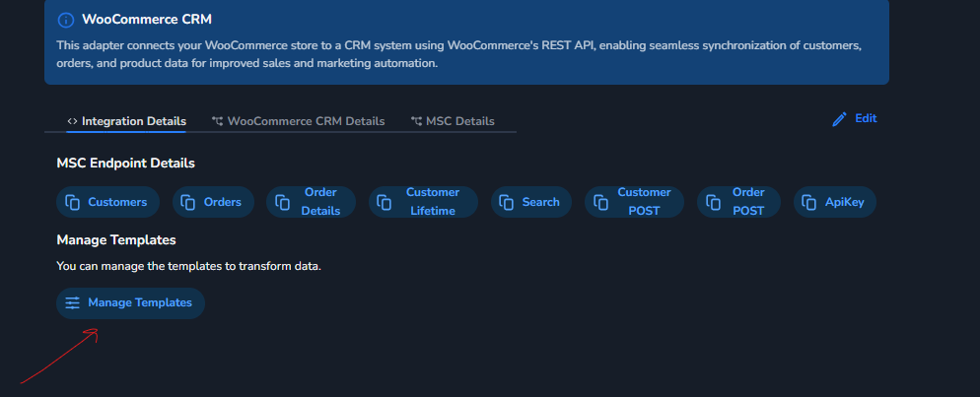Click the info icon beside WooCommerce CRM
The image size is (980, 397).
[x=66, y=20]
